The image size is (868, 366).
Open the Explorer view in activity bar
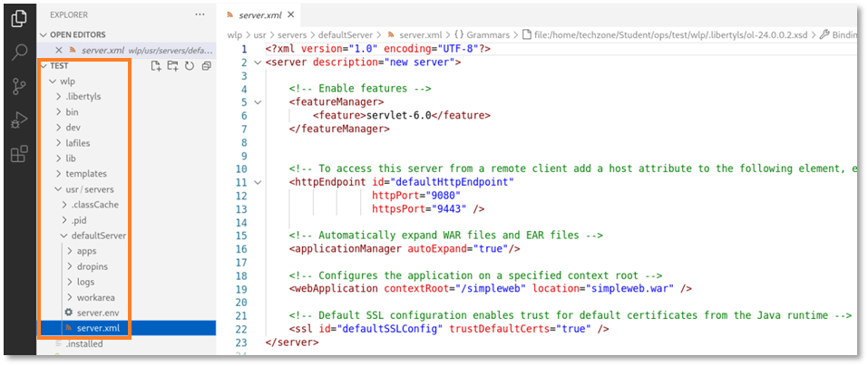pos(19,19)
